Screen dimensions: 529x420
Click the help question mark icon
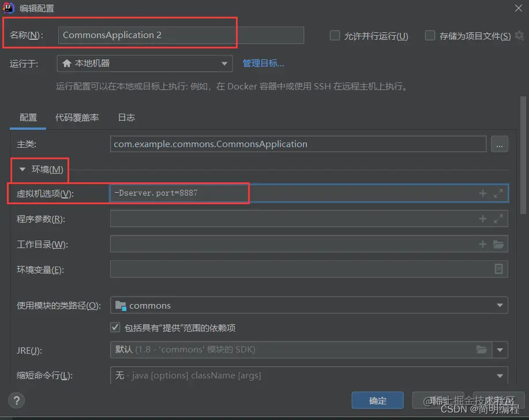(15, 400)
